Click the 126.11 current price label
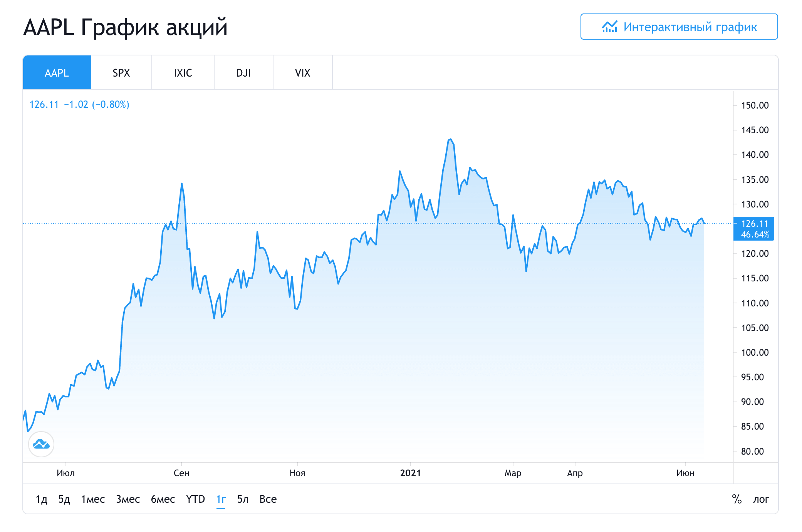The image size is (802, 532). click(754, 224)
